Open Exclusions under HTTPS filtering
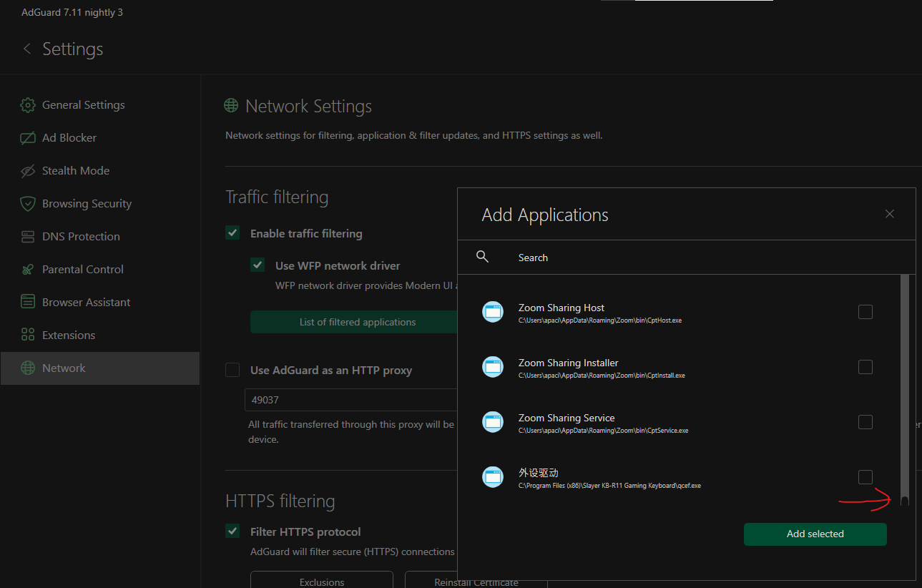The width and height of the screenshot is (922, 588). [x=321, y=581]
